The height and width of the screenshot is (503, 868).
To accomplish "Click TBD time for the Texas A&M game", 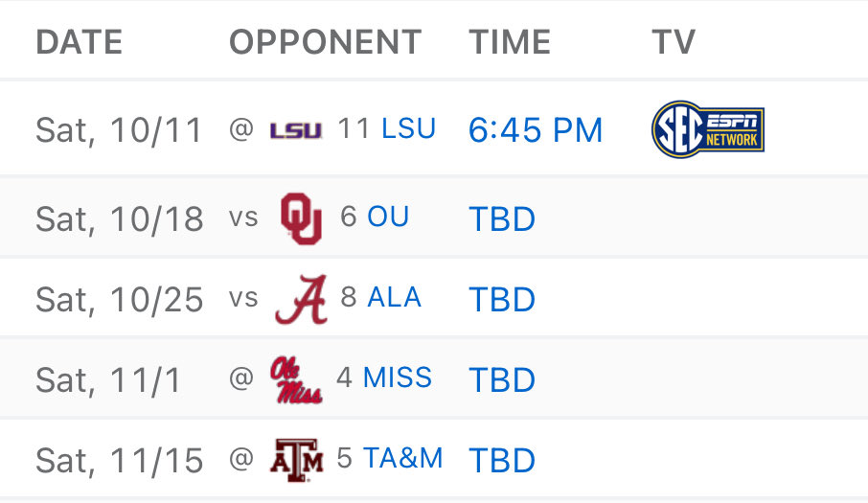I will (x=502, y=461).
